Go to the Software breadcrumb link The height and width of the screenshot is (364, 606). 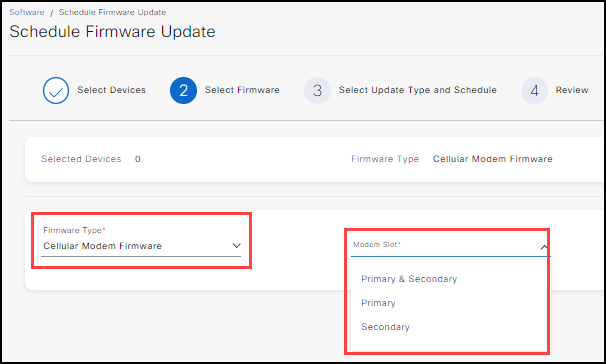(27, 12)
